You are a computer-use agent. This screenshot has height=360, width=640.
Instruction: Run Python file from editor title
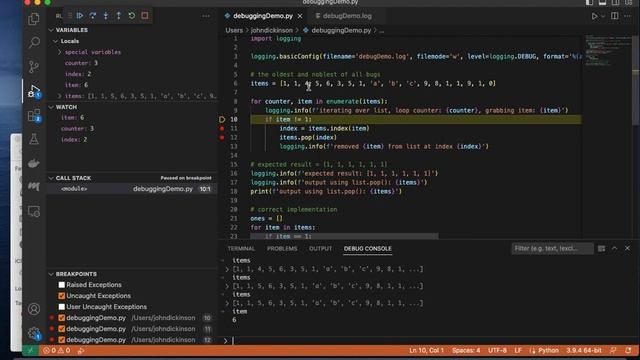pos(594,16)
